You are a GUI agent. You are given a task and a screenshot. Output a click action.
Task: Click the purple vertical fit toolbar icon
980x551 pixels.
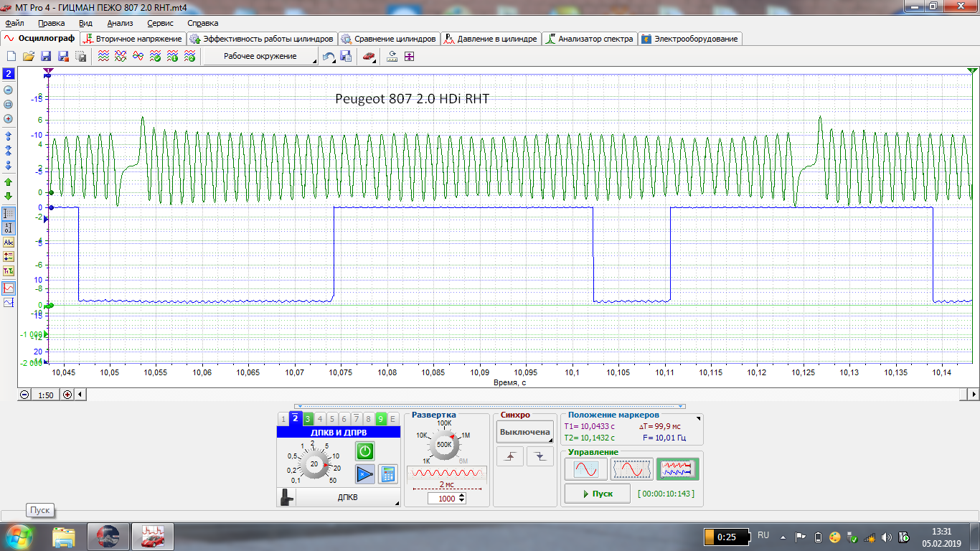click(409, 56)
